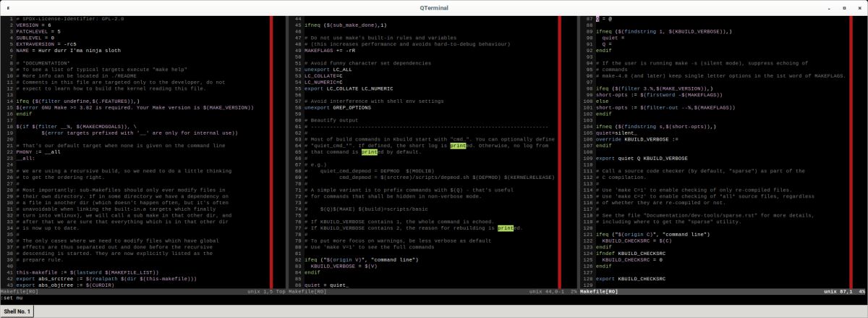
Task: Click the "MAKEFLAGS += -rR" line
Action: (330, 51)
